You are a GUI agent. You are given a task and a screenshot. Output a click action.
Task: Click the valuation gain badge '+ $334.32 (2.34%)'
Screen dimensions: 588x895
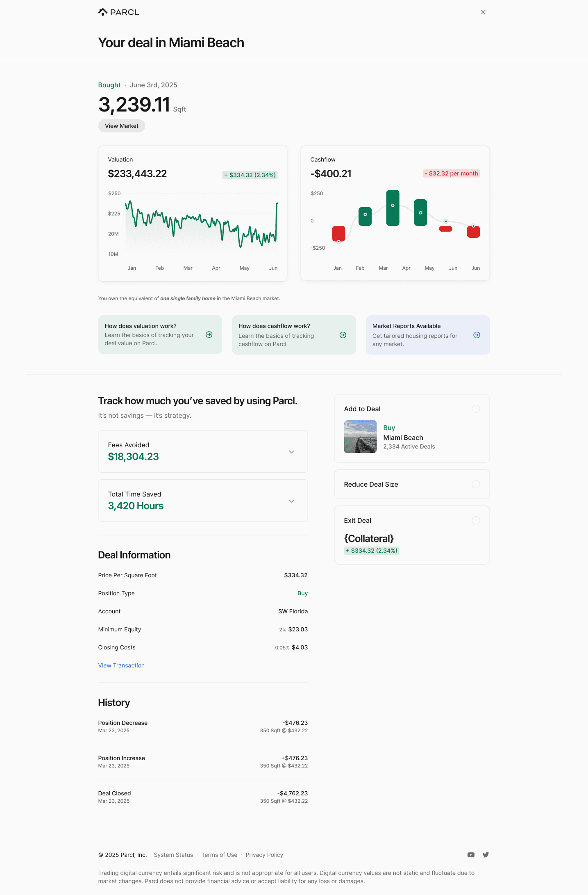(250, 175)
